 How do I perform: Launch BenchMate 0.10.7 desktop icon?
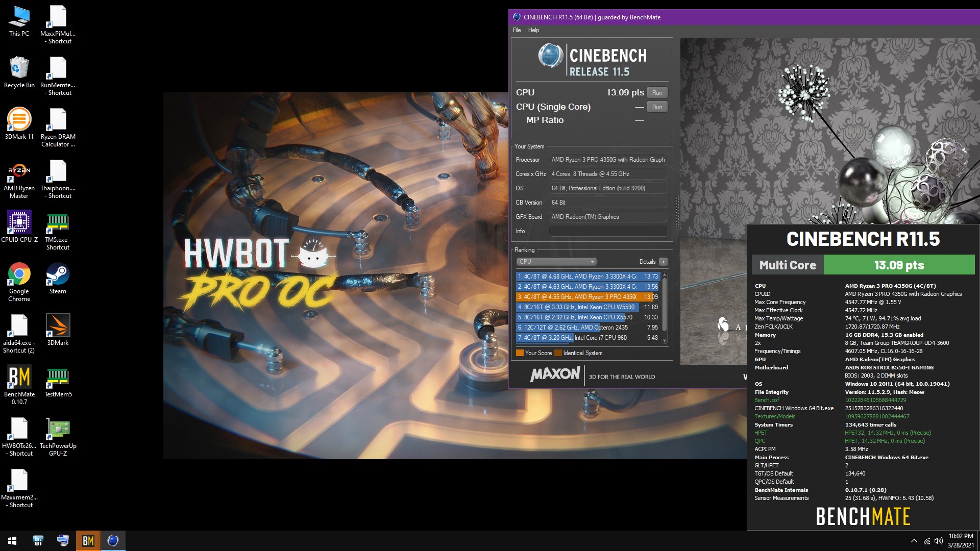pyautogui.click(x=19, y=385)
